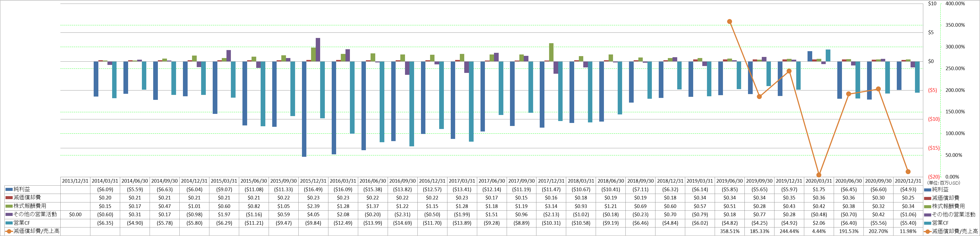Click the stock compensation cell $3.14
Viewport: 980px width, 236px height.
point(551,206)
